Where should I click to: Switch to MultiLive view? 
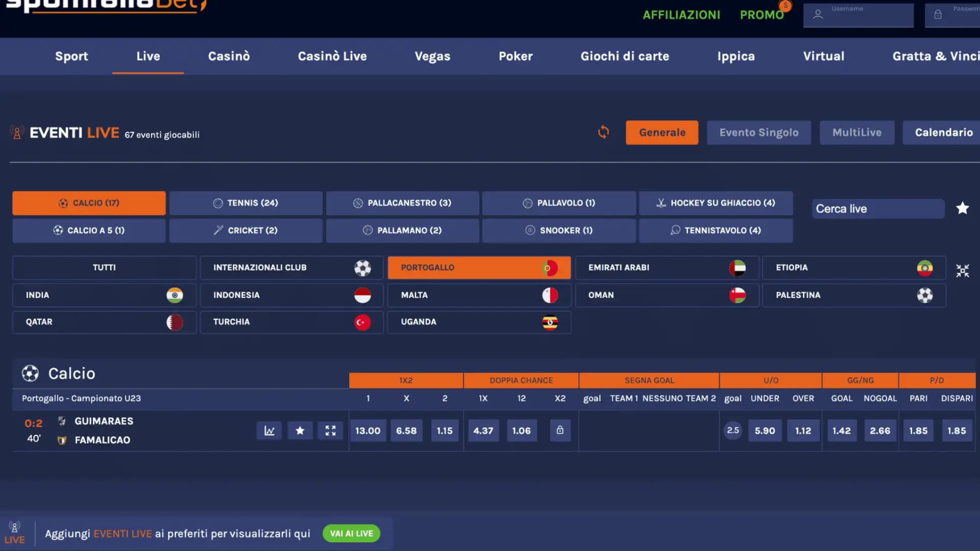tap(856, 133)
